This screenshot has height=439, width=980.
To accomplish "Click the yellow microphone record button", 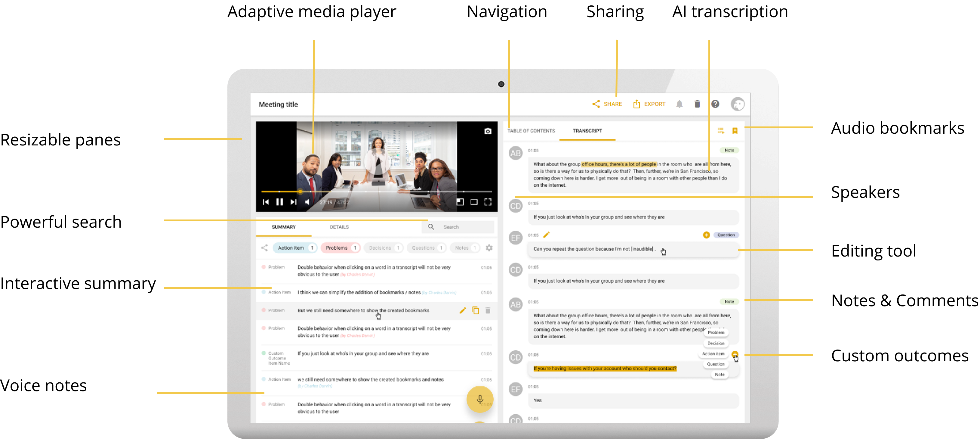I will pyautogui.click(x=480, y=399).
